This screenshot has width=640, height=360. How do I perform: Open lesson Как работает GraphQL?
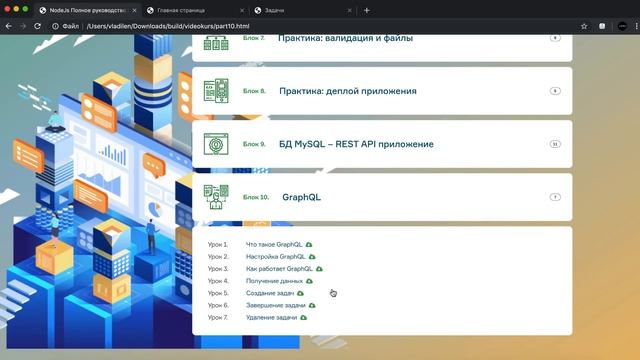[x=279, y=269]
